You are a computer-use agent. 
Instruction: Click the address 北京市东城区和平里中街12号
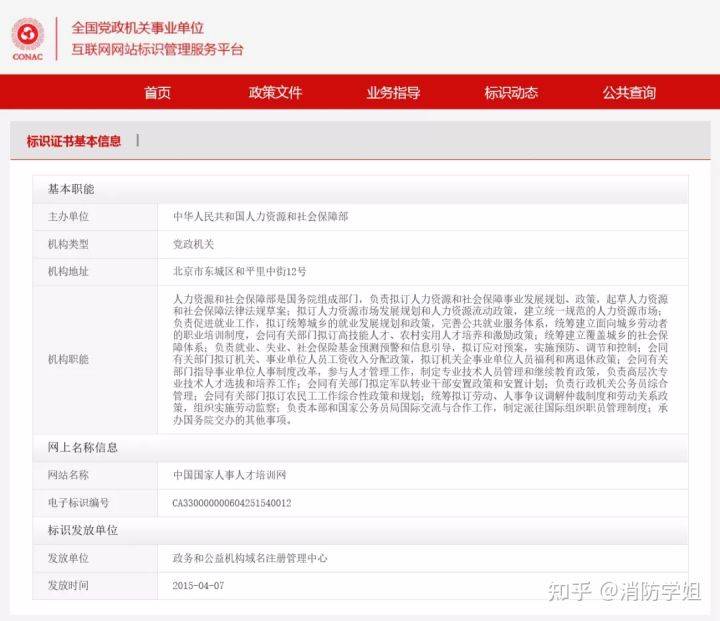[x=239, y=271]
